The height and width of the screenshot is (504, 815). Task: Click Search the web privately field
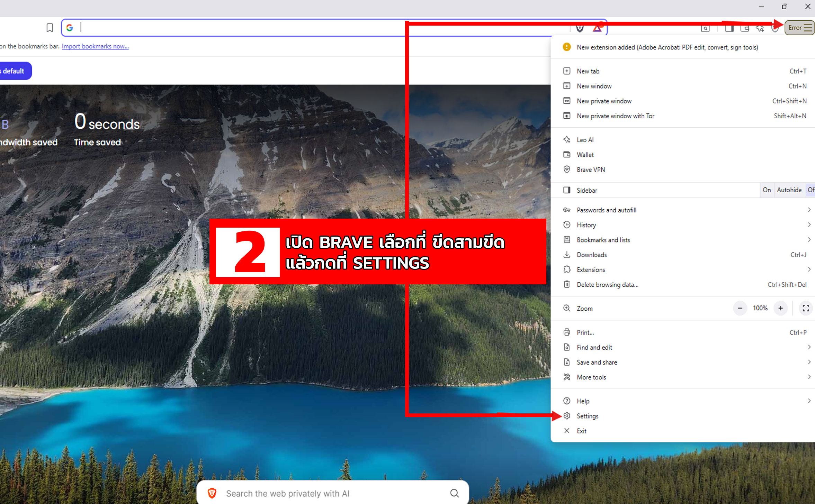pyautogui.click(x=332, y=493)
